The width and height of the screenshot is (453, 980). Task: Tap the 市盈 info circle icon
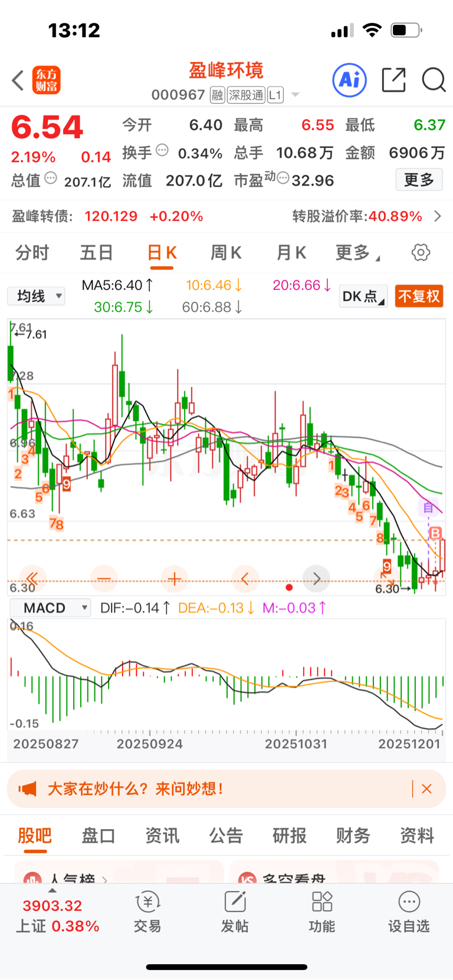point(283,178)
